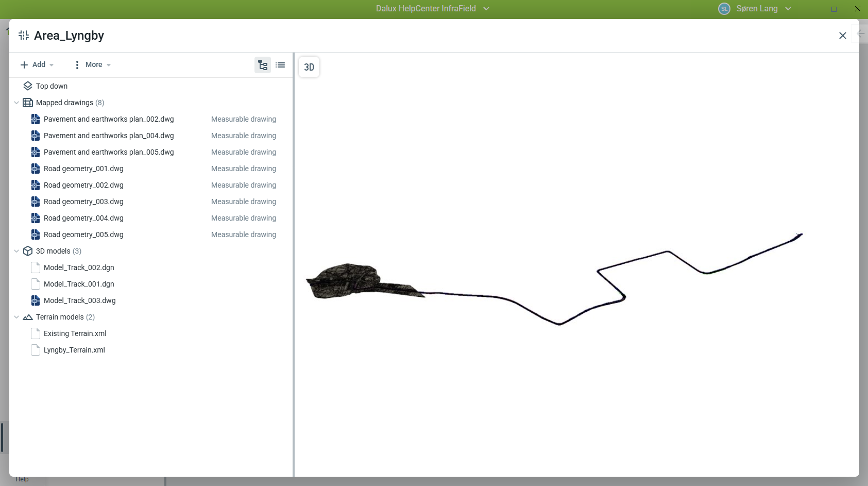Switch to tree view layout

[x=263, y=65]
